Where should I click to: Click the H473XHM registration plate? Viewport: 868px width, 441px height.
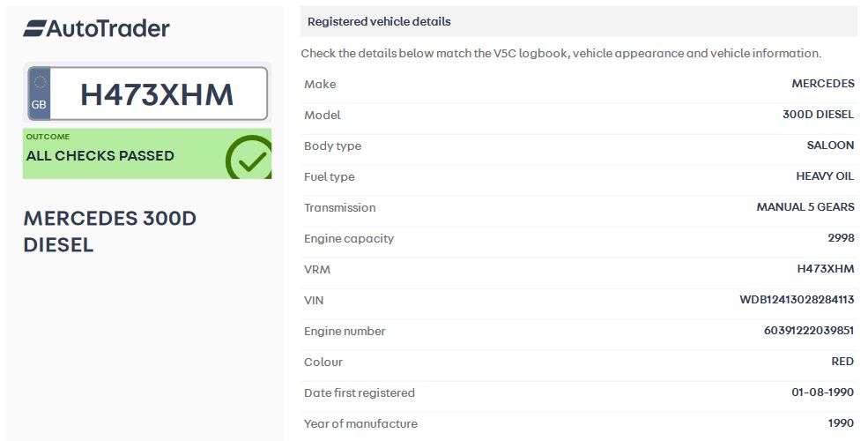[157, 94]
